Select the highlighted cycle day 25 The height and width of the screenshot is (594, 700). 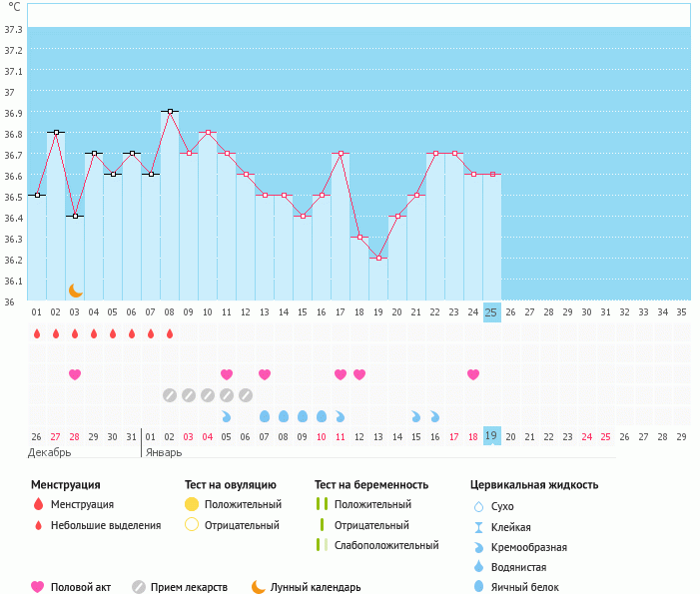pos(491,311)
